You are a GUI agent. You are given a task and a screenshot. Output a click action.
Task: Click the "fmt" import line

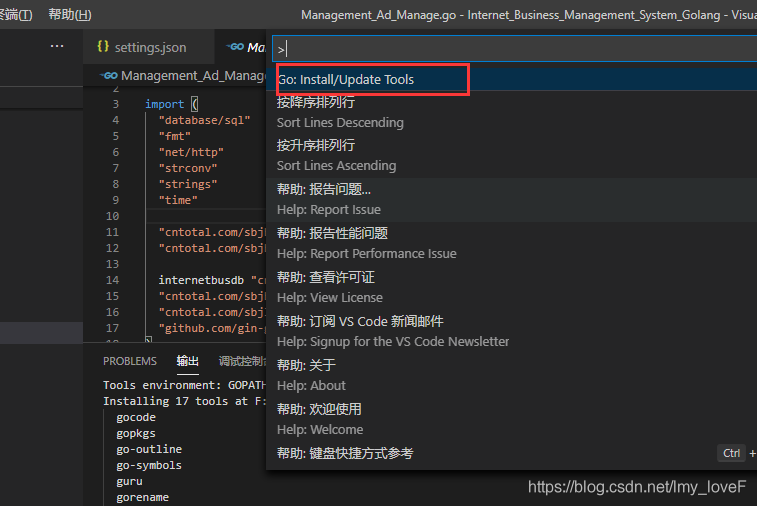pos(174,136)
